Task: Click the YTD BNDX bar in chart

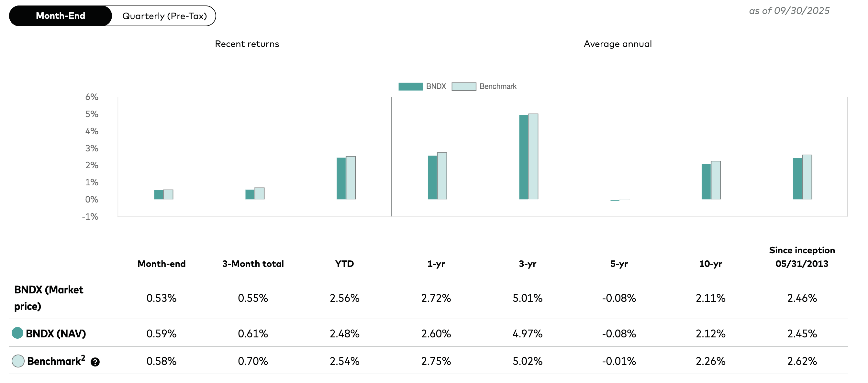Action: (x=341, y=178)
